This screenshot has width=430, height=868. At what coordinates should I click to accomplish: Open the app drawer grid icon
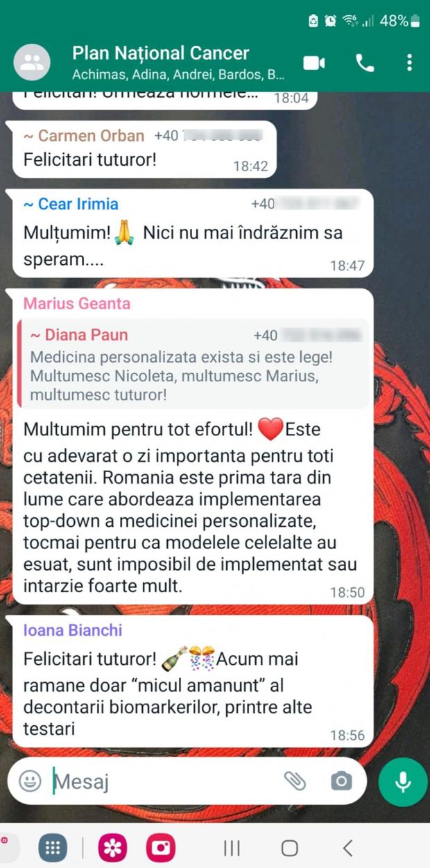pos(53,847)
